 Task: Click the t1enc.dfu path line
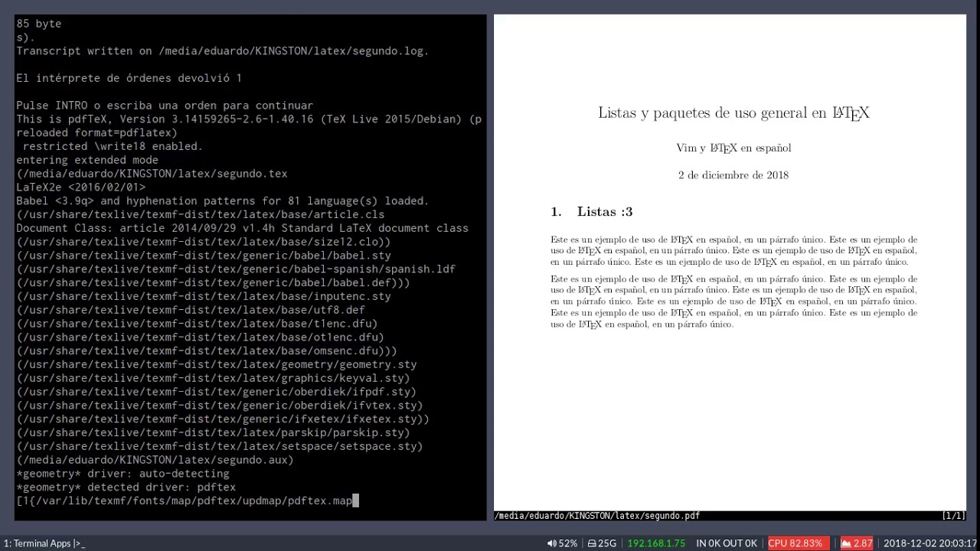pos(197,324)
